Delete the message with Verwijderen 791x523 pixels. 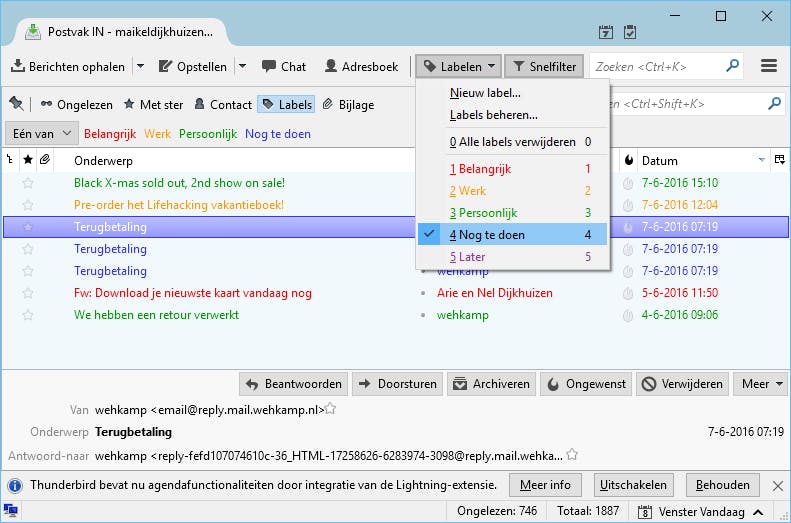683,384
